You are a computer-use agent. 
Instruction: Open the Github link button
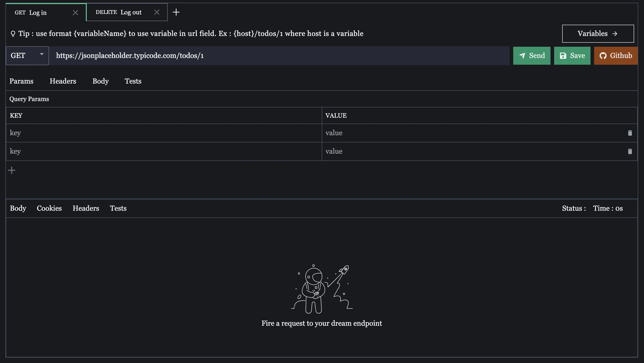615,55
